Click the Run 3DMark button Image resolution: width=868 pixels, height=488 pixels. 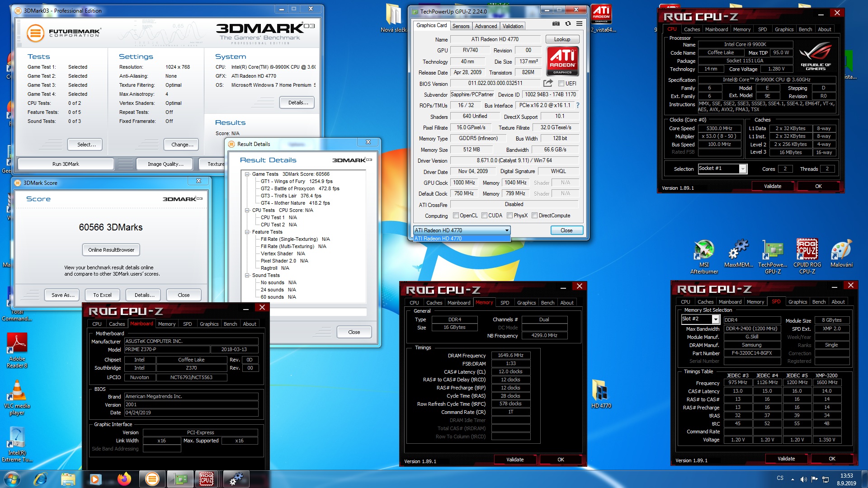click(66, 164)
